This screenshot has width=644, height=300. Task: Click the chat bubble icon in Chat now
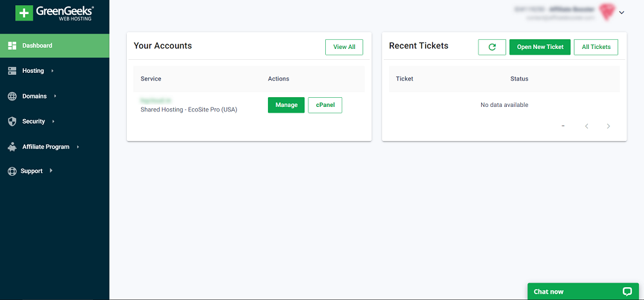(627, 292)
